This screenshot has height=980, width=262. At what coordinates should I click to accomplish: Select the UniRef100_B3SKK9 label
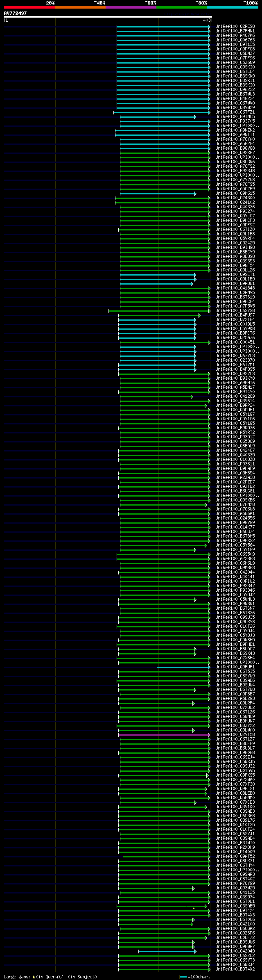point(235,76)
